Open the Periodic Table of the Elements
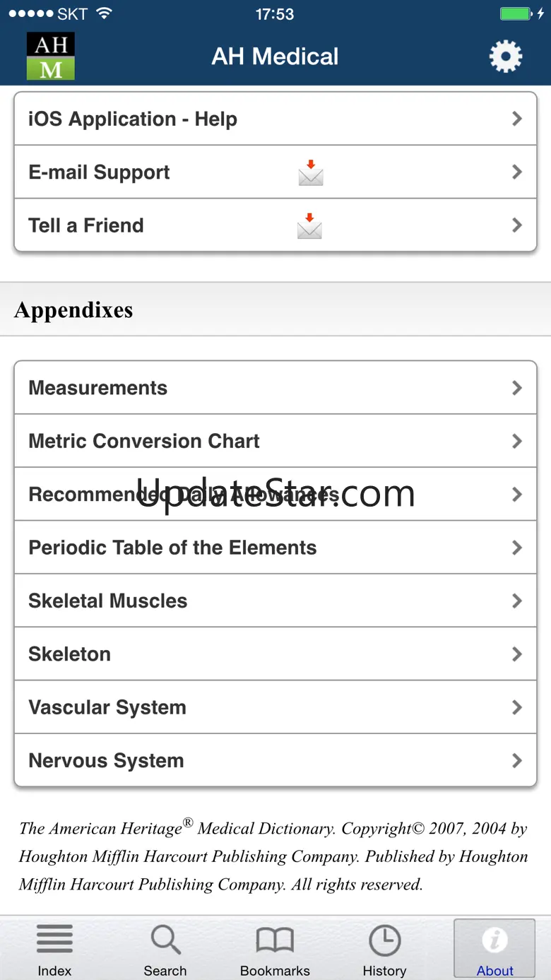The image size is (551, 980). click(172, 548)
